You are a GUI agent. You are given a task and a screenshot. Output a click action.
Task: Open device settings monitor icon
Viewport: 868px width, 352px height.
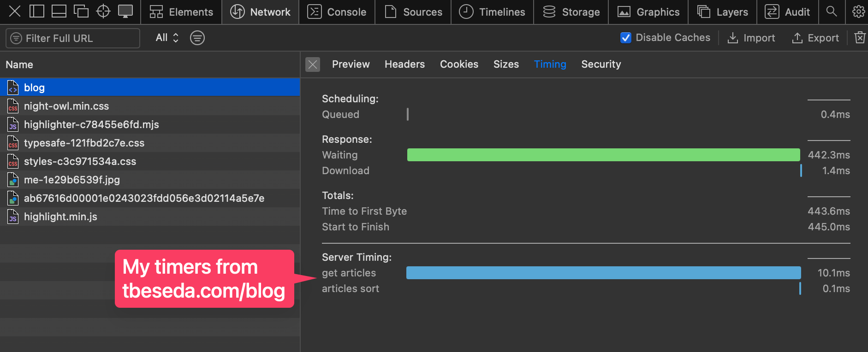point(125,11)
